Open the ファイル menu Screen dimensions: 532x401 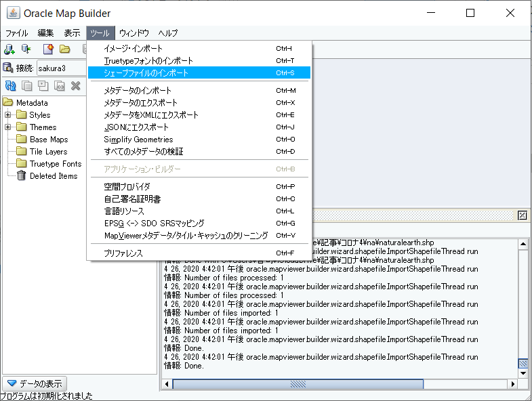(17, 33)
